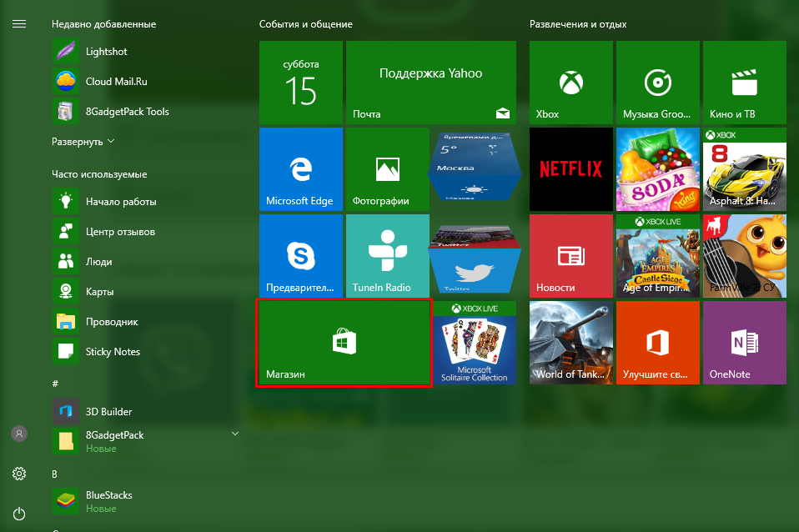Launch the World of Tanks tile
This screenshot has width=799, height=532.
coord(571,343)
